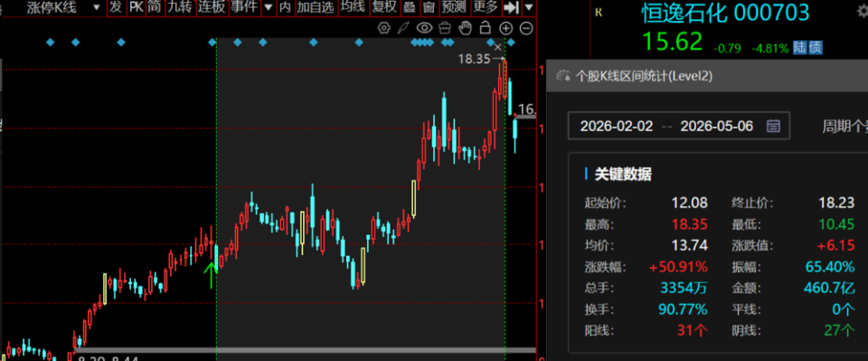This screenshot has height=361, width=868.
Task: Click the 最低 value 10.45
Action: point(836,224)
